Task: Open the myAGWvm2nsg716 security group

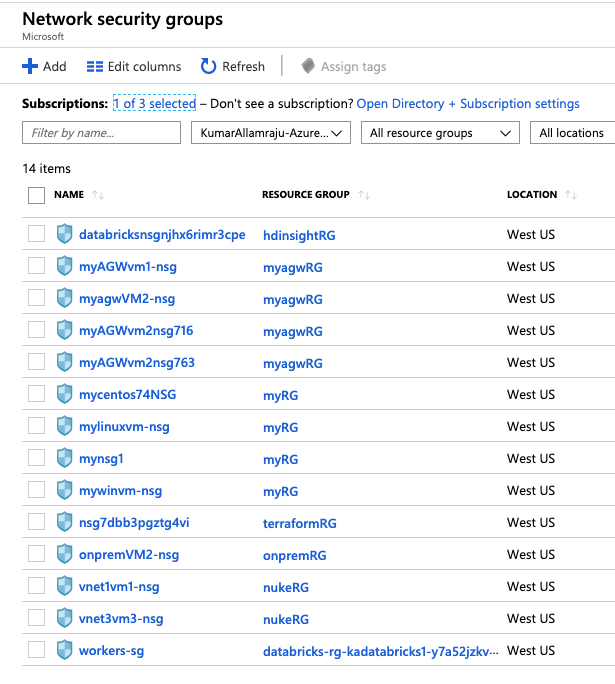Action: coord(136,331)
